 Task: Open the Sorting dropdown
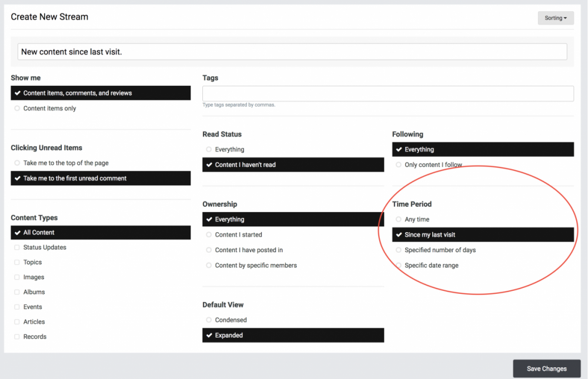(555, 18)
